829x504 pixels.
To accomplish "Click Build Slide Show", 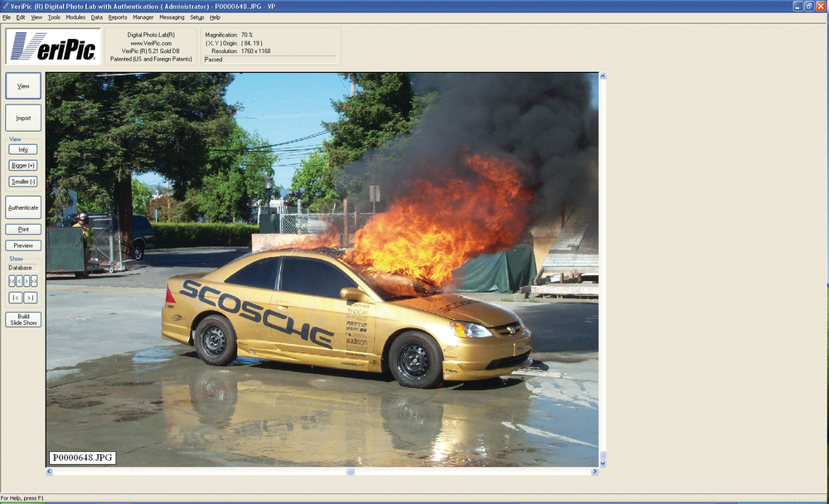I will [23, 319].
